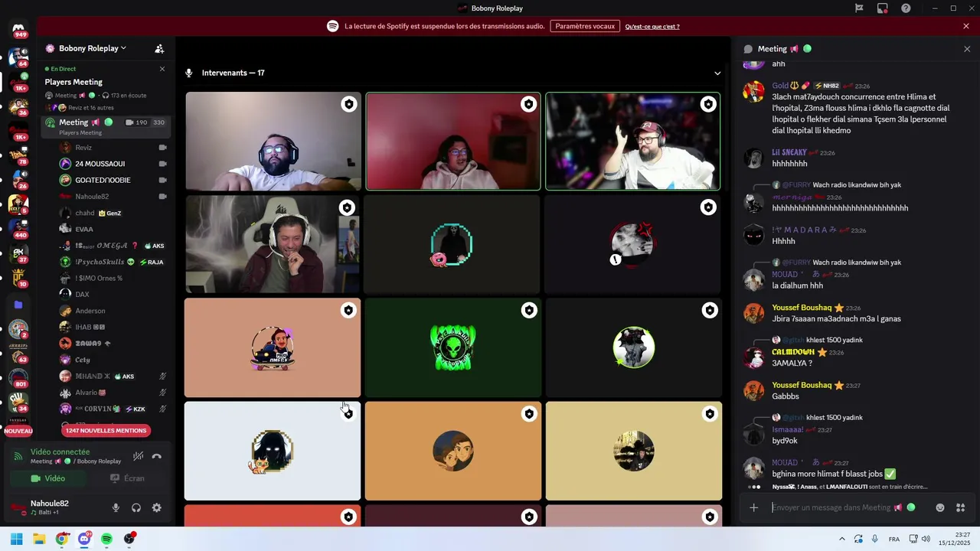Open File Explorer from the taskbar

(x=39, y=539)
